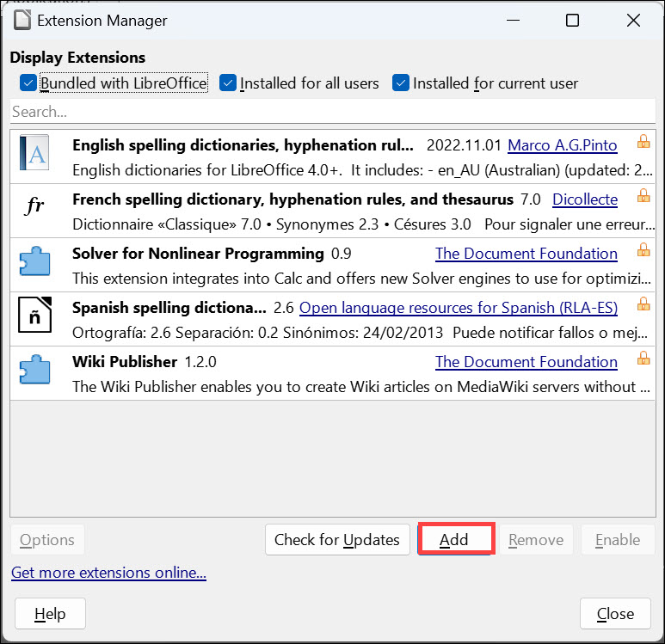Click Get more extensions online link
665x644 pixels.
(108, 573)
